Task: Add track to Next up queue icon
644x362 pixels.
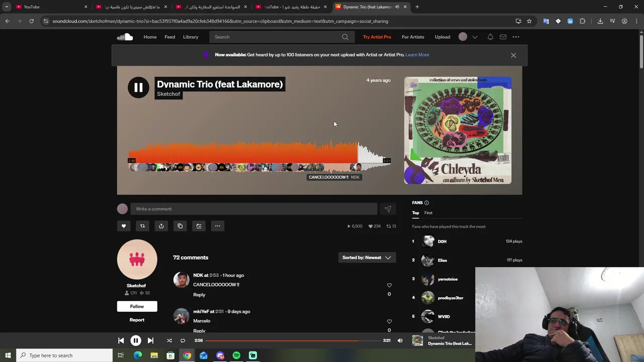Action: pyautogui.click(x=199, y=226)
